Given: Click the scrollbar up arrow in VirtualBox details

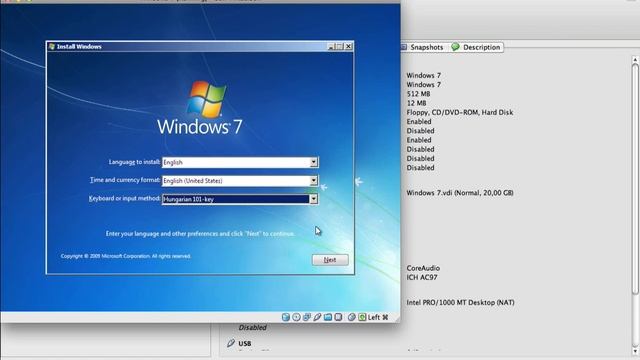Looking at the screenshot, I should click(635, 60).
